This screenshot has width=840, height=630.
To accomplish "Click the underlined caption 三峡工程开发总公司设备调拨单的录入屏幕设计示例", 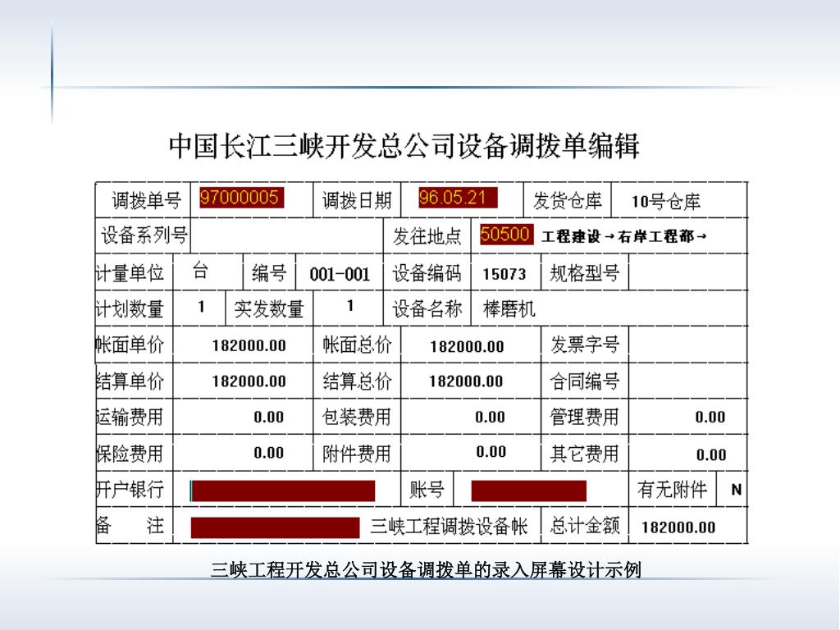I will click(426, 569).
